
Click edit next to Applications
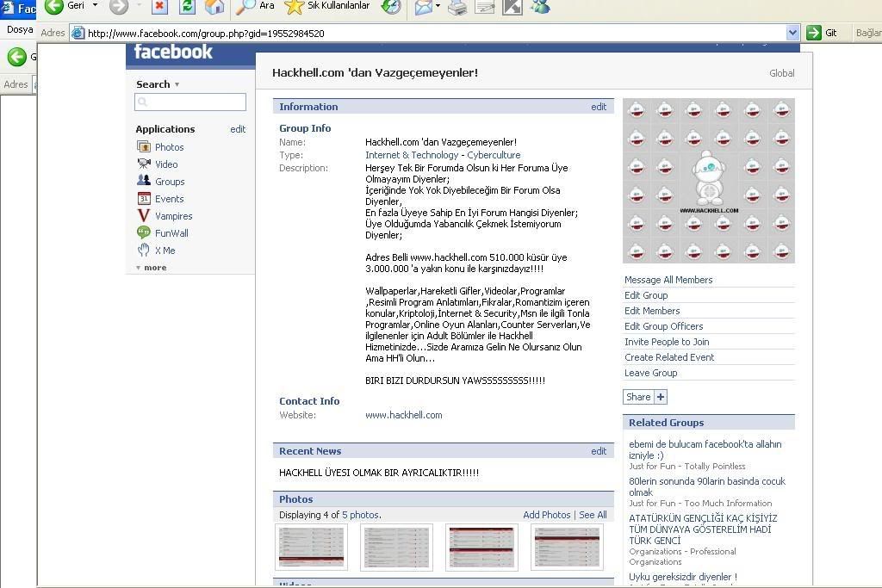238,129
